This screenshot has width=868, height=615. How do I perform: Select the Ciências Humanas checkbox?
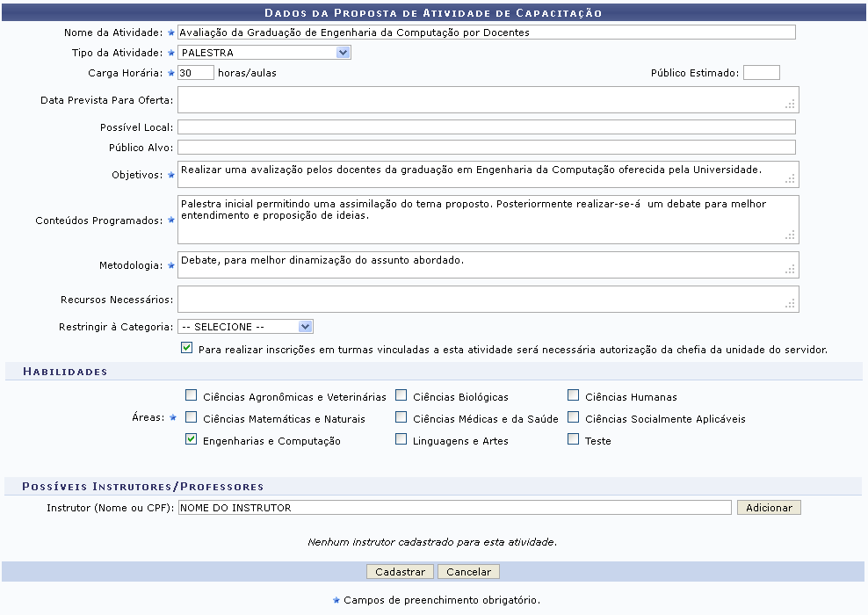tap(573, 396)
